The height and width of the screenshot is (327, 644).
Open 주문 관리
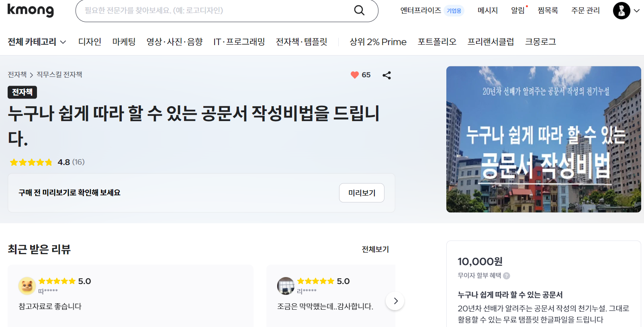[585, 10]
